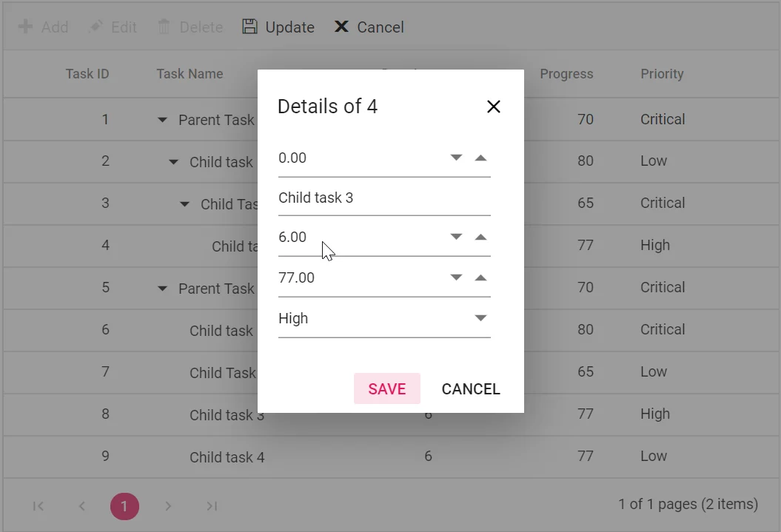Close the Details of 4 dialog

tap(493, 106)
